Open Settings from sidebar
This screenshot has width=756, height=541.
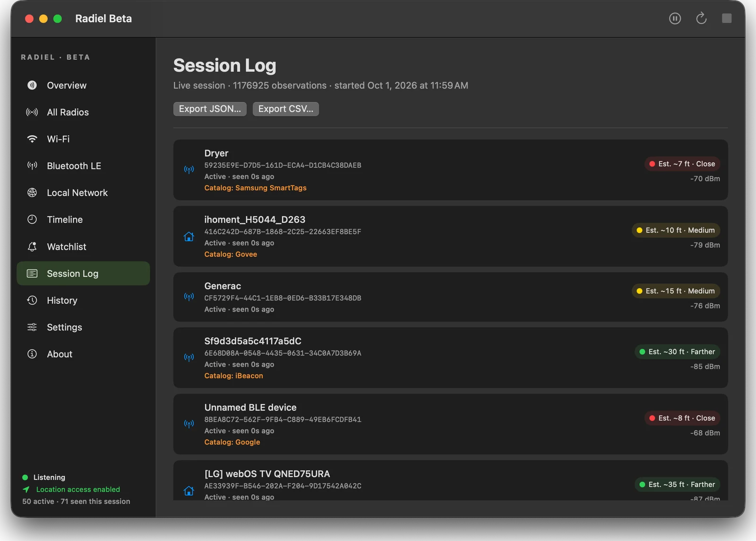tap(83, 327)
